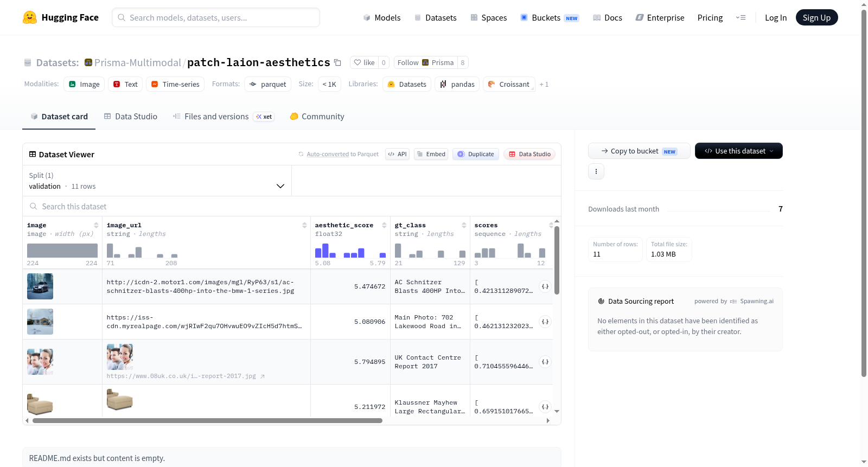Open the API button in viewer
The height and width of the screenshot is (467, 868).
coord(397,154)
